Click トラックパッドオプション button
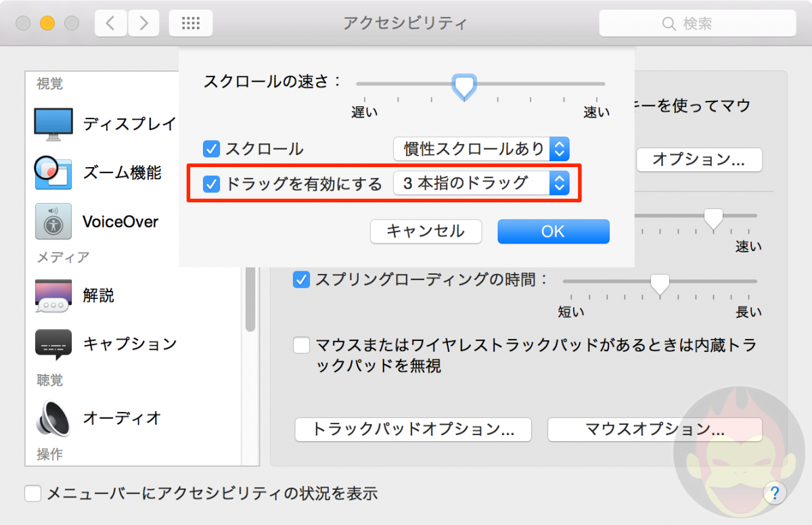812x525 pixels. click(x=413, y=430)
